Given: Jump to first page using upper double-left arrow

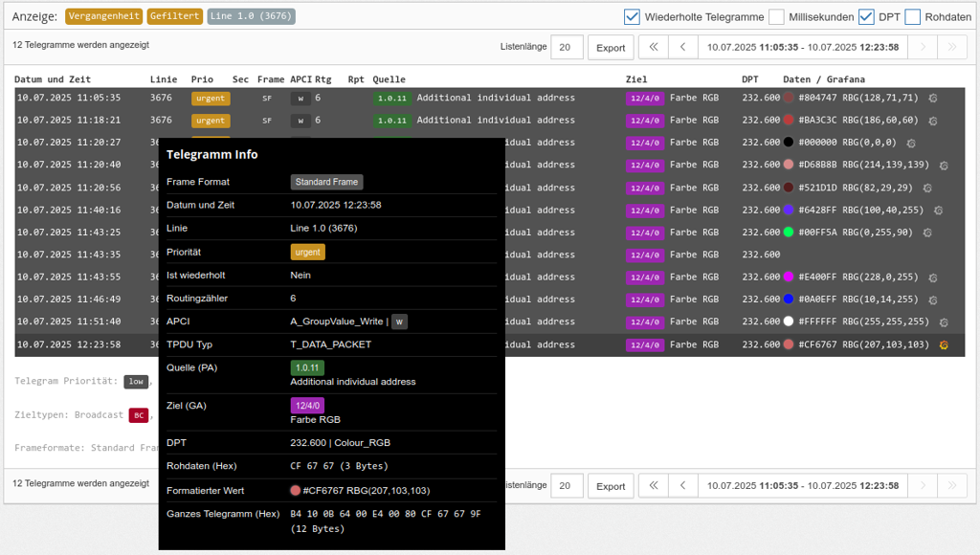Looking at the screenshot, I should coord(653,47).
